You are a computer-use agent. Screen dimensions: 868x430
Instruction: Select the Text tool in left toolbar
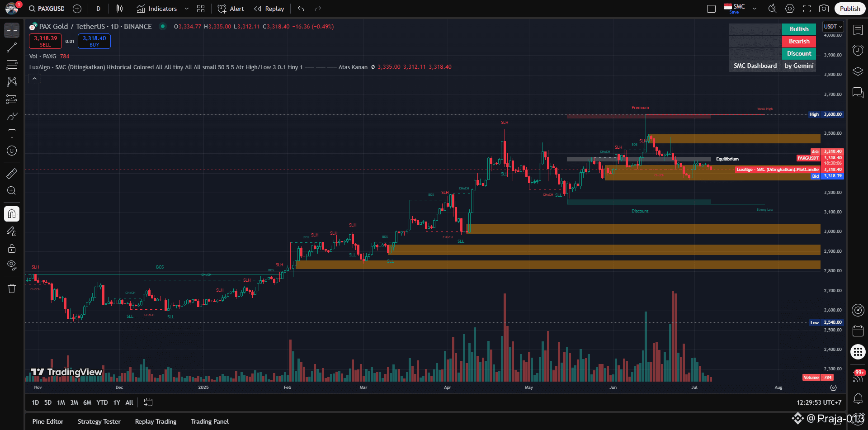coord(12,133)
